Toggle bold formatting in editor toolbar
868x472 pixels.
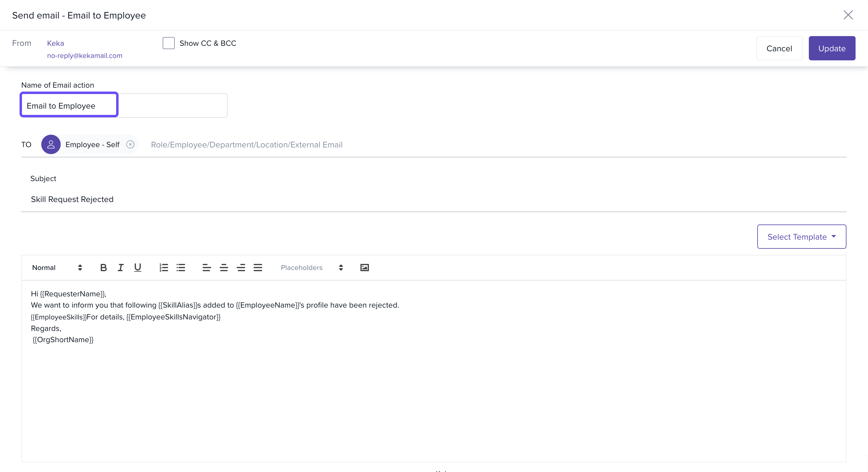click(103, 268)
